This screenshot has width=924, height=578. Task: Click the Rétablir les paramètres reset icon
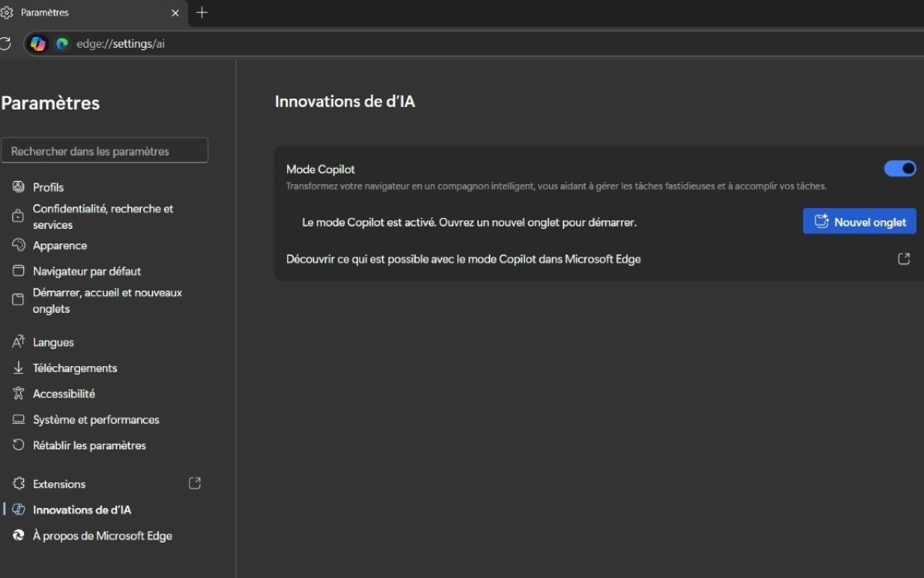pos(18,445)
